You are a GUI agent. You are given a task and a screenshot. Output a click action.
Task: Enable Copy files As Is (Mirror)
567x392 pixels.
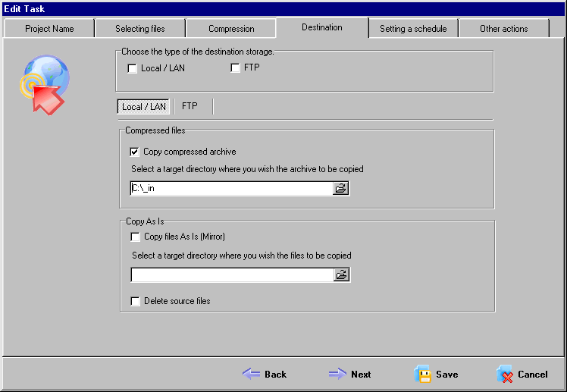pyautogui.click(x=135, y=237)
